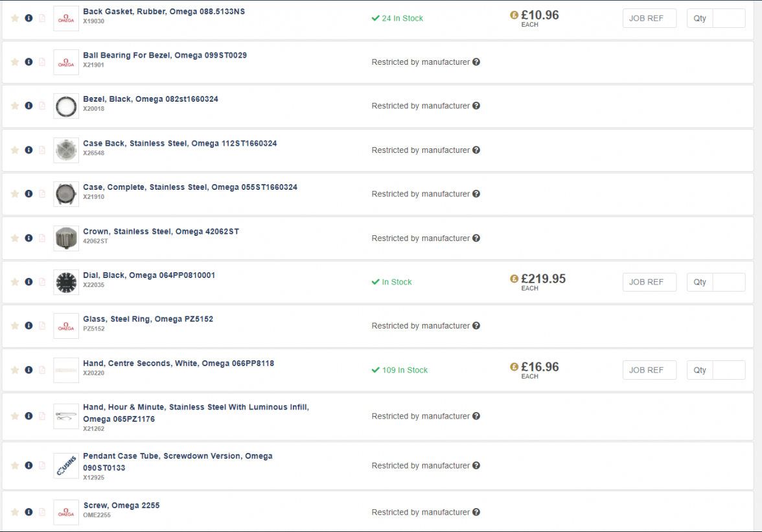Click JOB REF field for Centre Seconds Hand
The width and height of the screenshot is (762, 532).
pyautogui.click(x=649, y=370)
